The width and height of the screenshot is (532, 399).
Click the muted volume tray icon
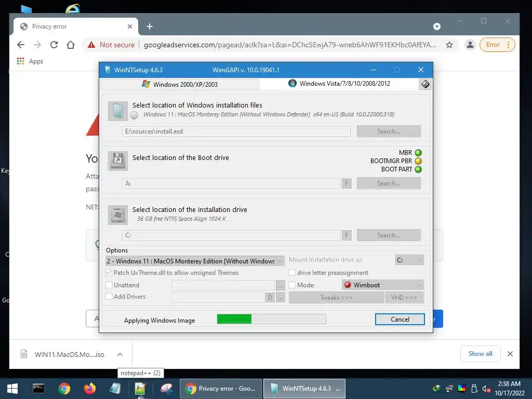tap(486, 389)
